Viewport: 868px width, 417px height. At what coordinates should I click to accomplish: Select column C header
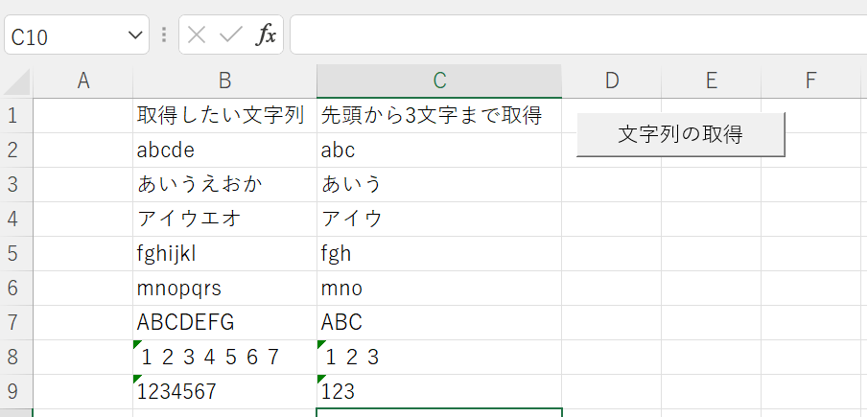coord(439,81)
